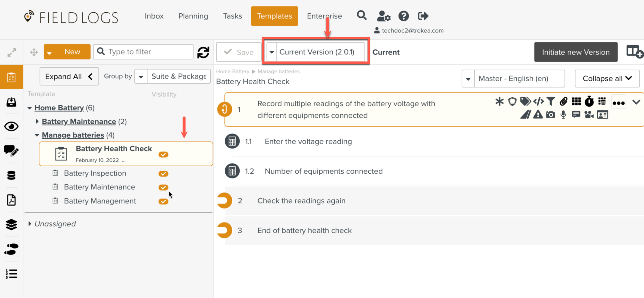Collapse the Home Battery tree node

30,108
